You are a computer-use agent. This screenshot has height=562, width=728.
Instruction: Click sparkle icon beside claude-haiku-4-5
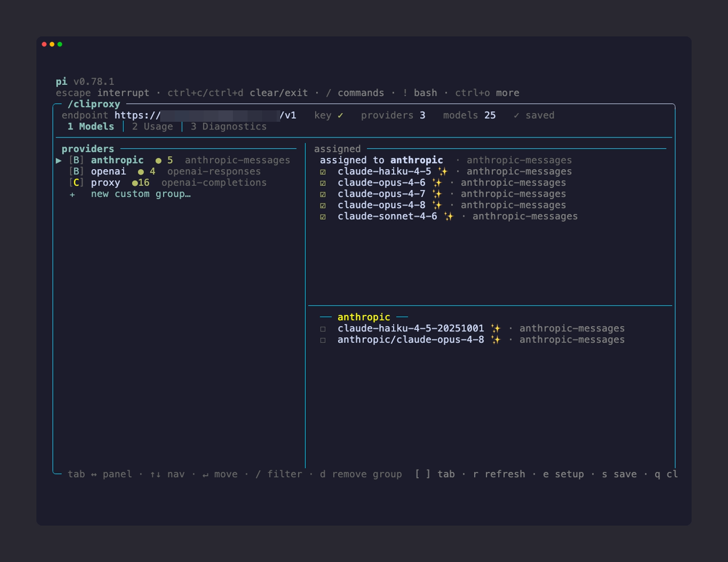click(443, 171)
